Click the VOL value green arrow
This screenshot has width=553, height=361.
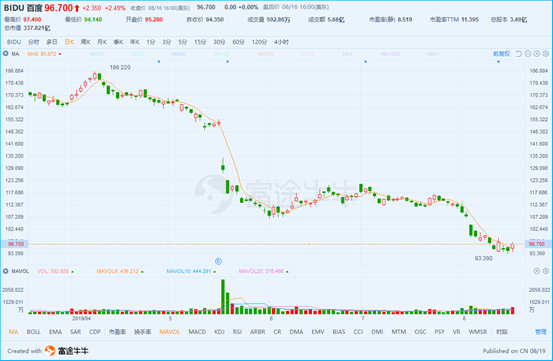(73, 271)
